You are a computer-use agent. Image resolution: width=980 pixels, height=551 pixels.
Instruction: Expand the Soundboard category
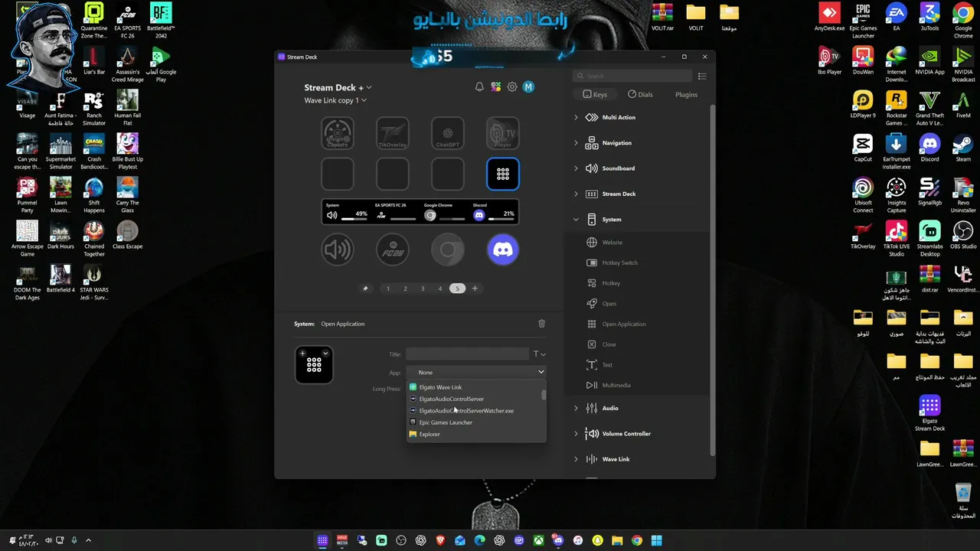point(577,168)
